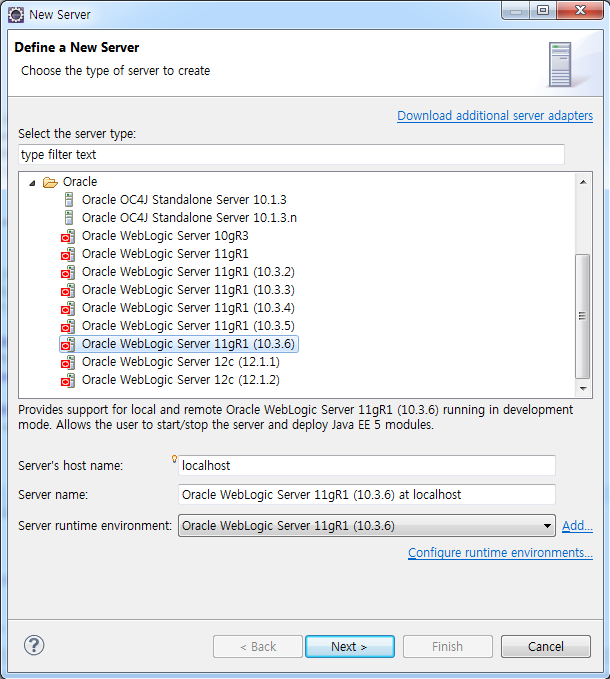Click the Server's host name field

click(367, 466)
